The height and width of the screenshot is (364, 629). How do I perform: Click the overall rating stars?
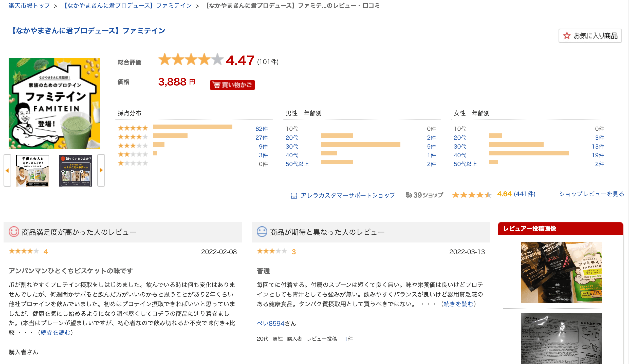pyautogui.click(x=191, y=60)
